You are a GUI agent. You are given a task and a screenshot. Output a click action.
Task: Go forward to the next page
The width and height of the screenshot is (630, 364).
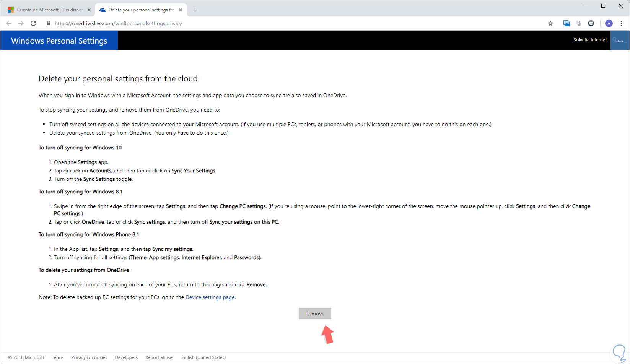pyautogui.click(x=21, y=23)
